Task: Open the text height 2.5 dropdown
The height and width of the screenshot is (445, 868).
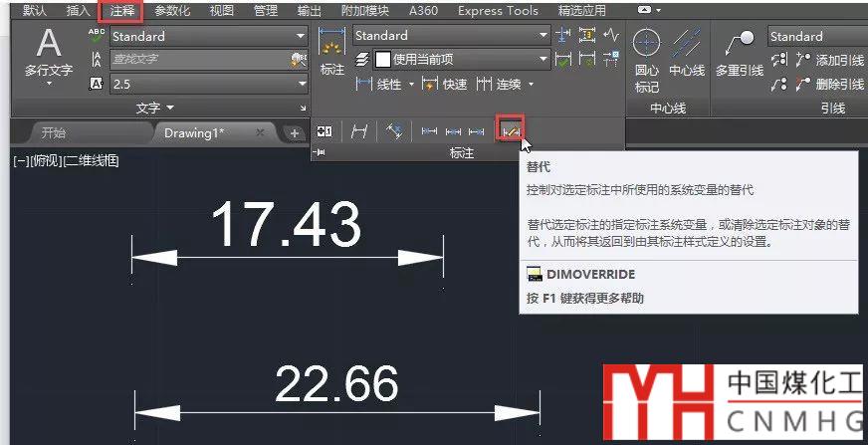Action: [x=209, y=85]
